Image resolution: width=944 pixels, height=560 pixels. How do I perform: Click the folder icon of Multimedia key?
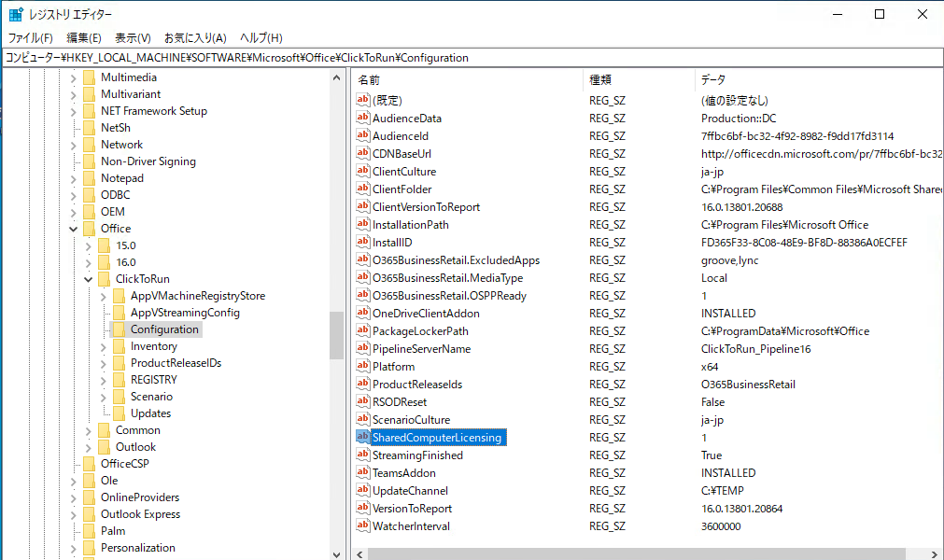click(x=89, y=77)
